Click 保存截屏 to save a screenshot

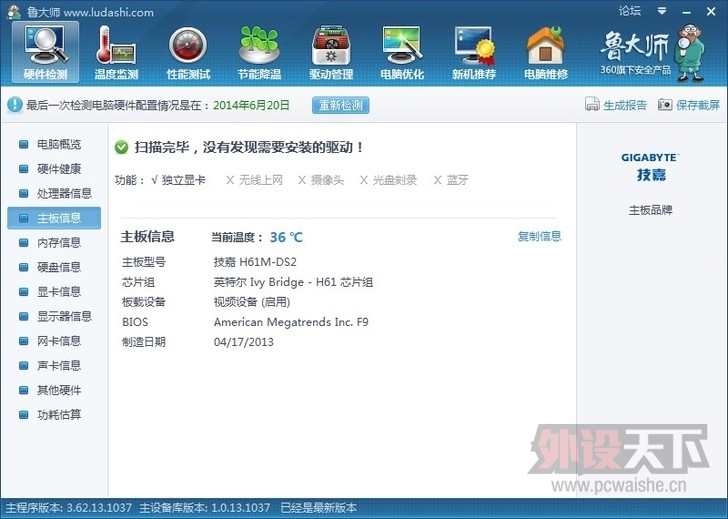698,105
